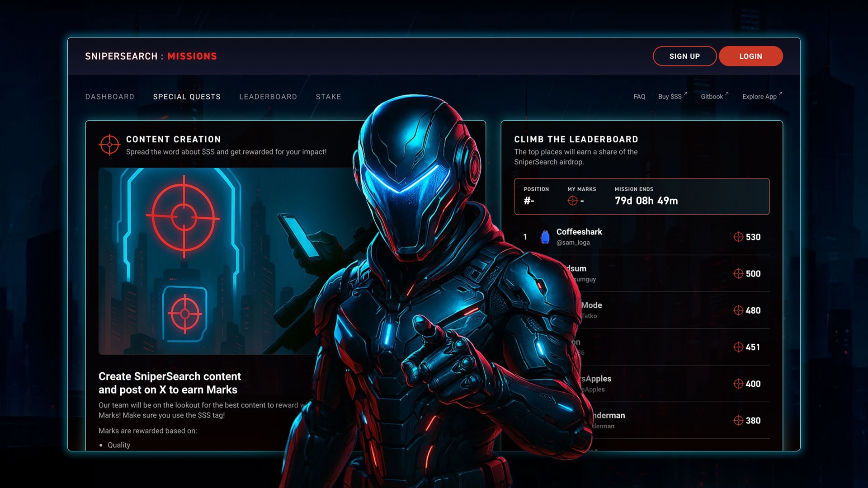Screen dimensions: 868x488
Task: Click the crosshair icon next to 530 marks
Action: click(738, 237)
